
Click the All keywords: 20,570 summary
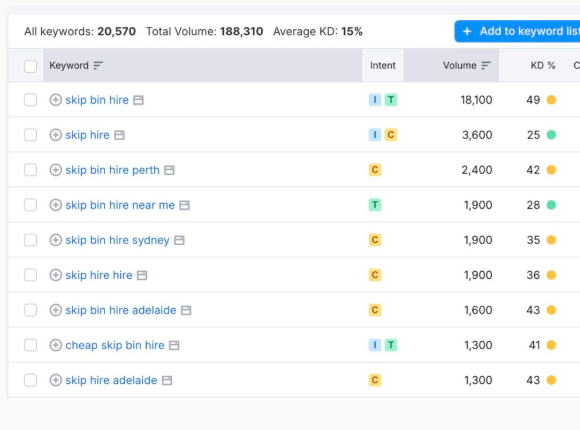pyautogui.click(x=80, y=31)
